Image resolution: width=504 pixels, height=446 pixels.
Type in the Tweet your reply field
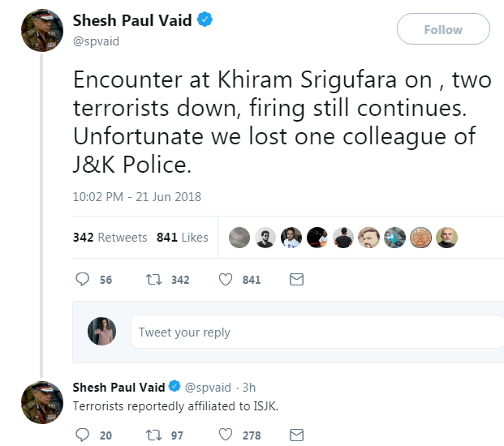click(x=317, y=332)
